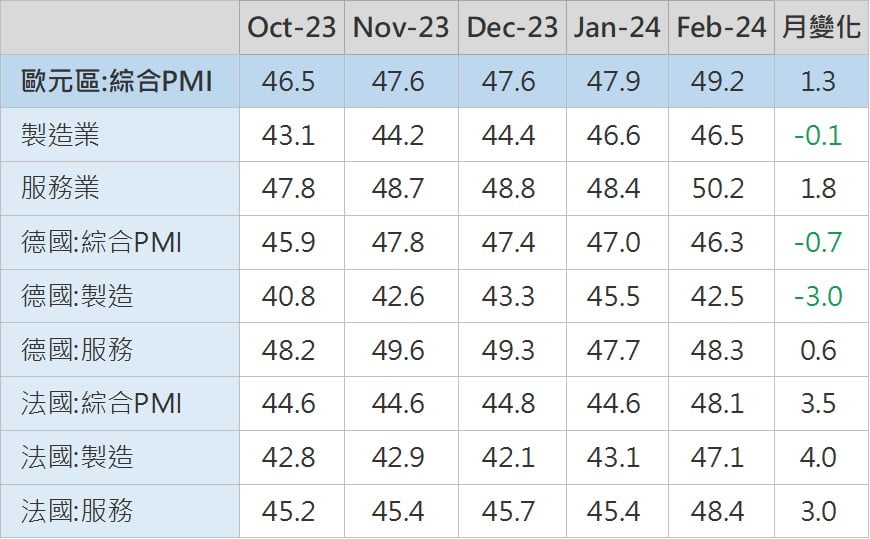The image size is (870, 539).
Task: Select the 法國:綜合PMI row label
Action: point(101,404)
